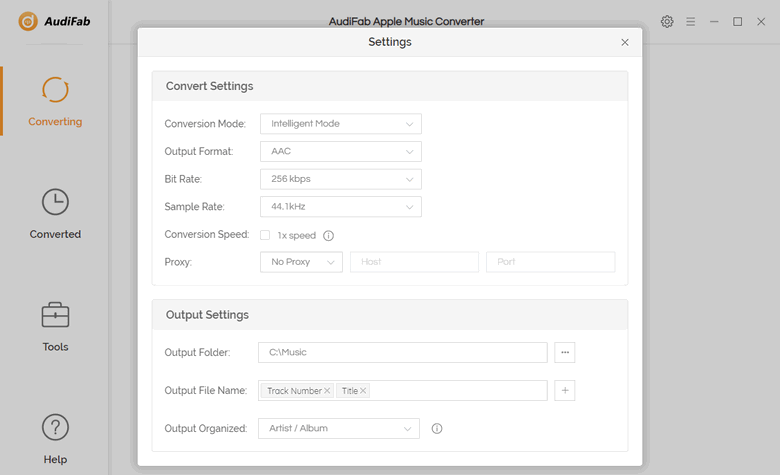Close the Settings dialog

point(625,42)
